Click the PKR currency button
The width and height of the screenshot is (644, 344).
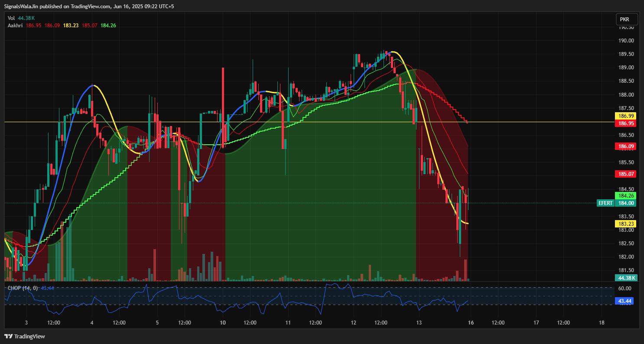[x=627, y=19]
